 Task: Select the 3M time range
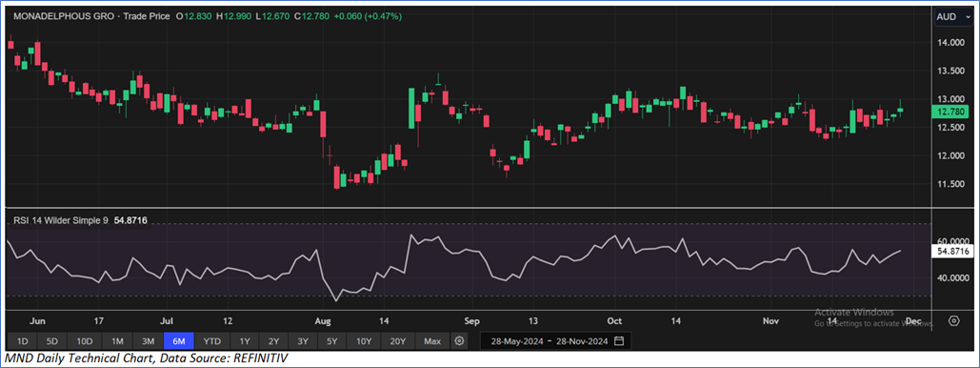click(149, 341)
